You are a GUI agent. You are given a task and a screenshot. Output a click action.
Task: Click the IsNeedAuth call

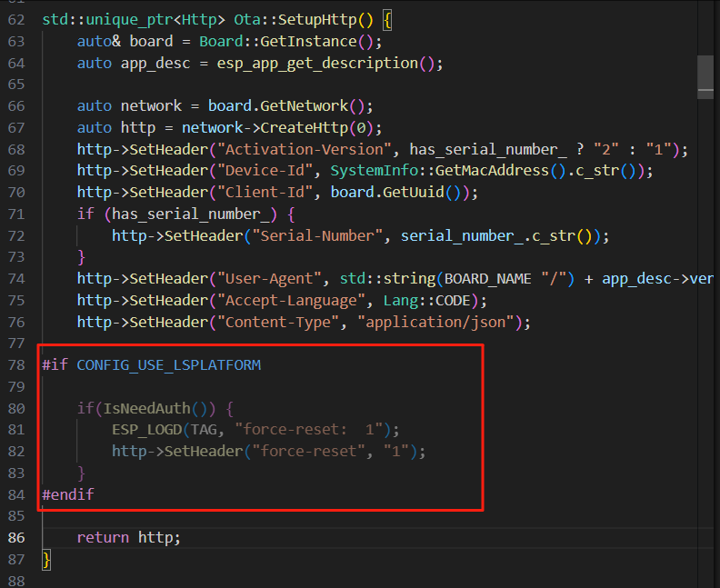click(146, 409)
